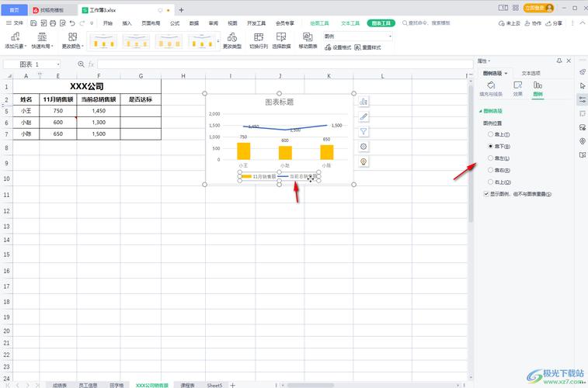Click the chart style brush icon beside chart
588x388 pixels.
364,116
